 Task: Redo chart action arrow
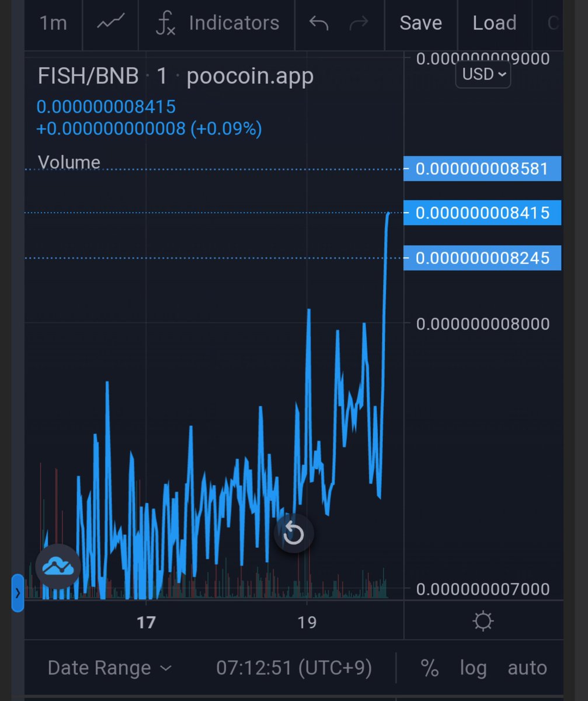pyautogui.click(x=359, y=23)
